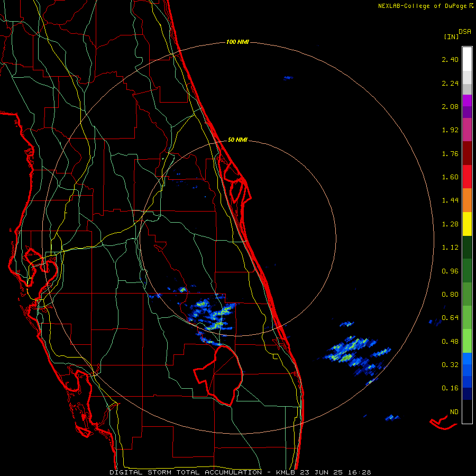Pick the black ND swatch in legend

(x=467, y=411)
